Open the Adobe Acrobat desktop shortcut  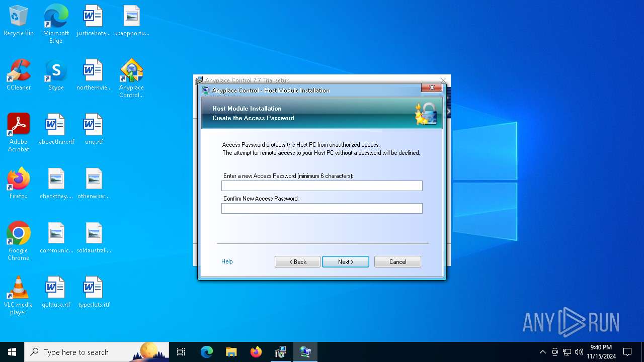tap(19, 133)
